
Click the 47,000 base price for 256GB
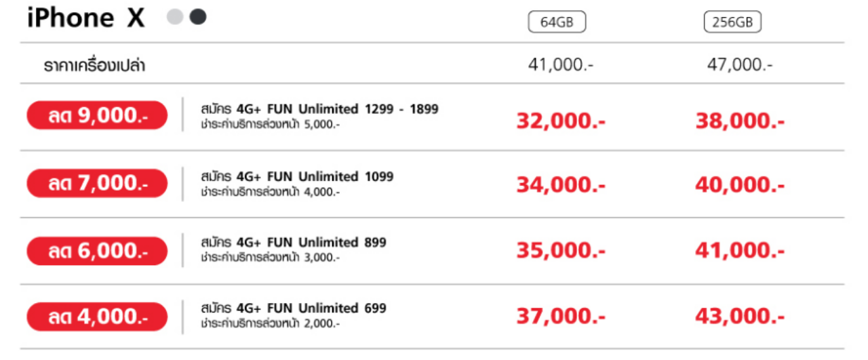[x=739, y=65]
